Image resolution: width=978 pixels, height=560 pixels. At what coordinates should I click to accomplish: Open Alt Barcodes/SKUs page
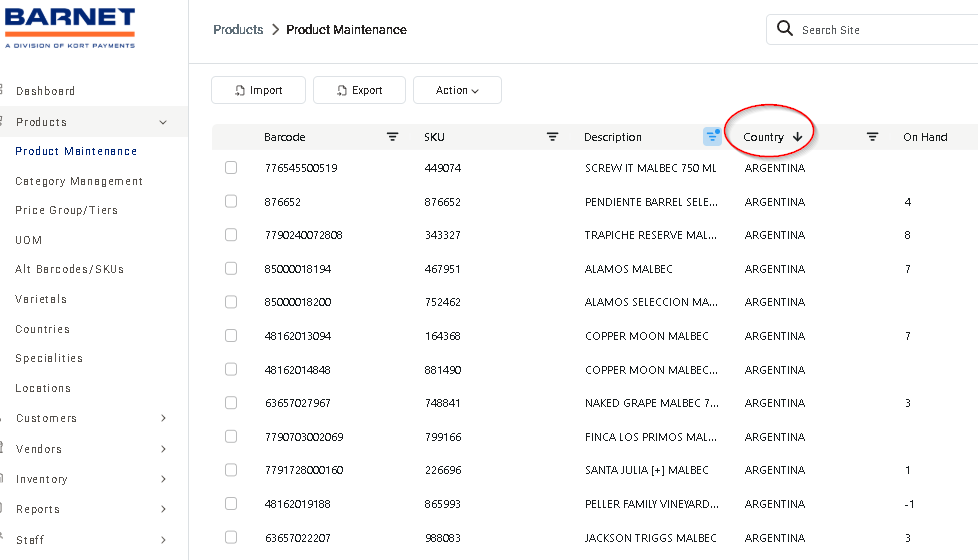(70, 269)
